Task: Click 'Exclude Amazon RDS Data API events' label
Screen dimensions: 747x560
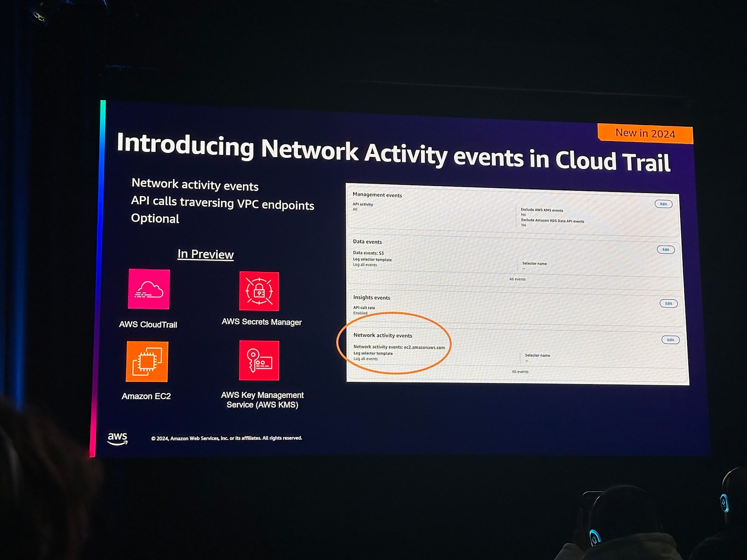Action: (x=553, y=221)
